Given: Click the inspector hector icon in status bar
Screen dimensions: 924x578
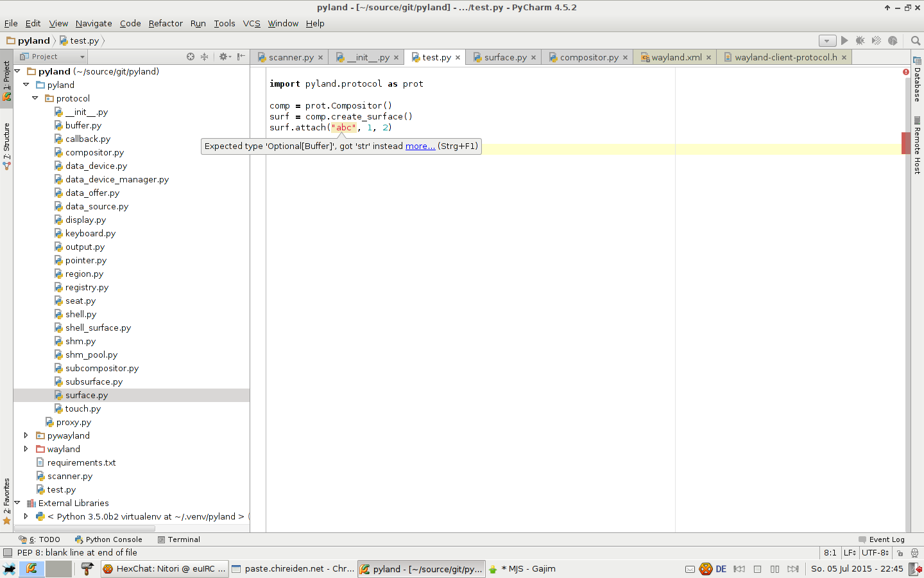Looking at the screenshot, I should (x=914, y=553).
